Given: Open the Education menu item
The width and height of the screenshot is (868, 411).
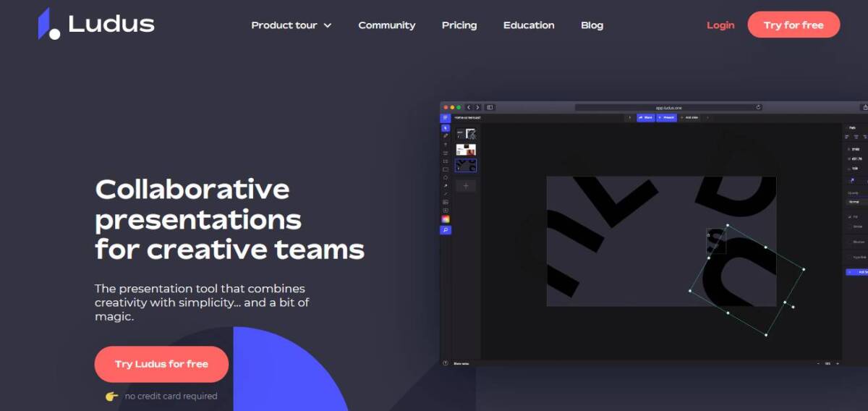Looking at the screenshot, I should (x=529, y=25).
